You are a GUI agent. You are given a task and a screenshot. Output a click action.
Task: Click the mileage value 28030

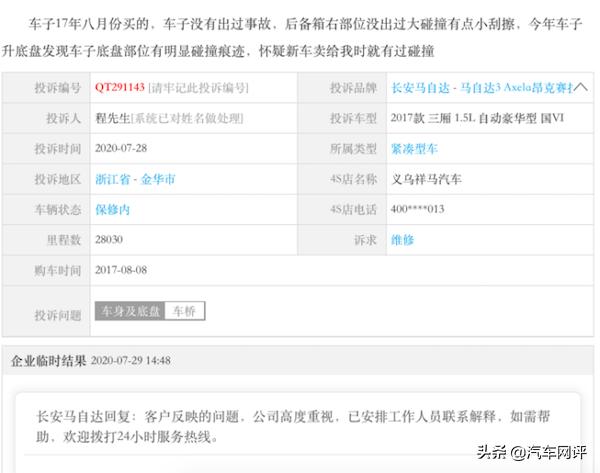point(109,240)
